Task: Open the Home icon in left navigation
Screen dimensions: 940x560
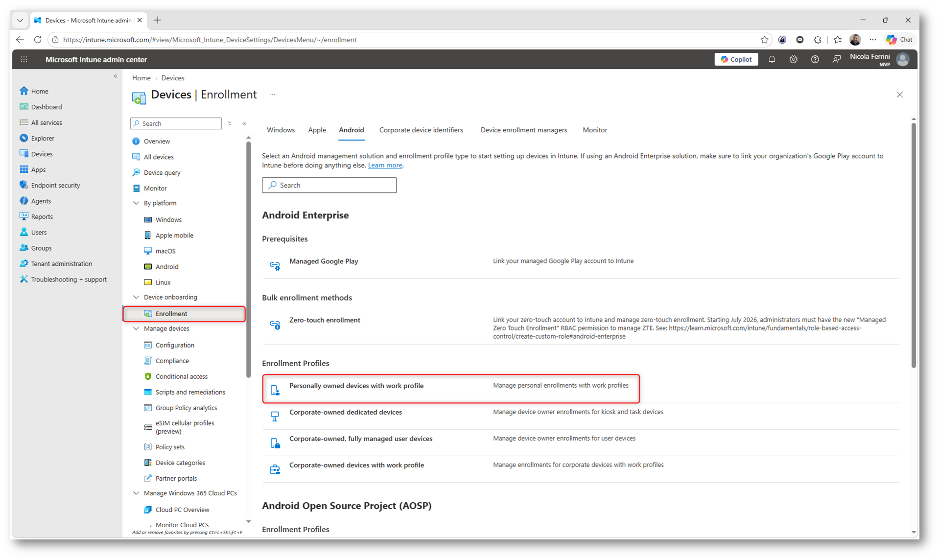Action: pyautogui.click(x=24, y=91)
